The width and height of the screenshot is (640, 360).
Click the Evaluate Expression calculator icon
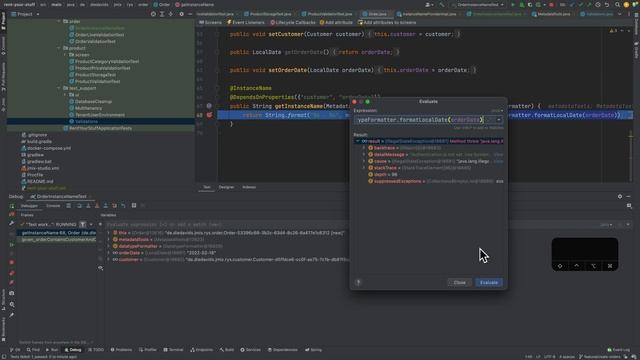pos(134,206)
